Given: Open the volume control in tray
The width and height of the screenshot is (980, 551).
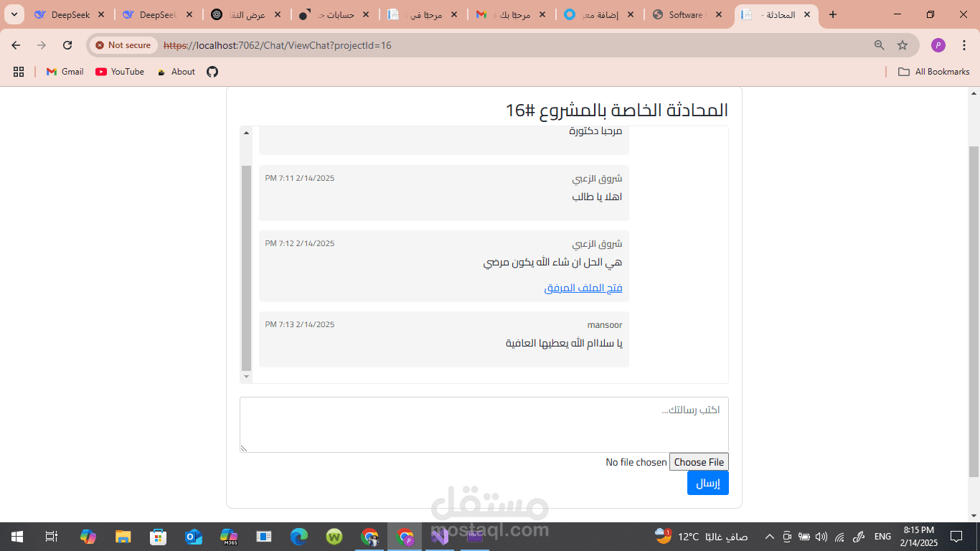Looking at the screenshot, I should coord(821,537).
